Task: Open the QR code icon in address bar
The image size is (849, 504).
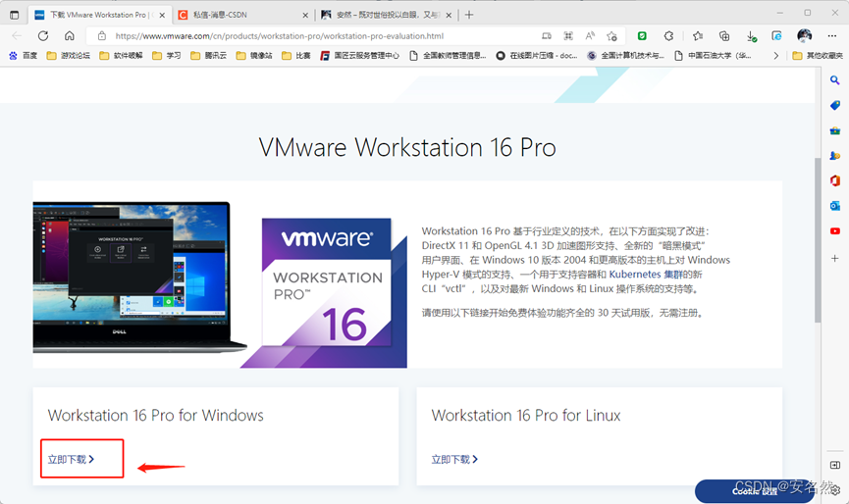Action: tap(568, 36)
